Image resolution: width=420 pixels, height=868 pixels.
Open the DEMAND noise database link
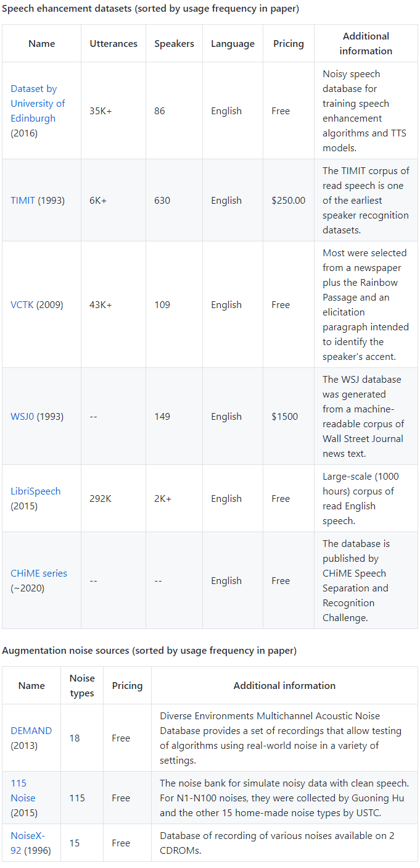tap(31, 731)
